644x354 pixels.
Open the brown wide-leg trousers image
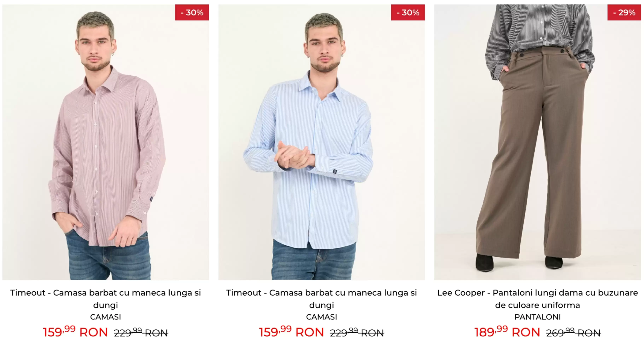click(x=538, y=142)
